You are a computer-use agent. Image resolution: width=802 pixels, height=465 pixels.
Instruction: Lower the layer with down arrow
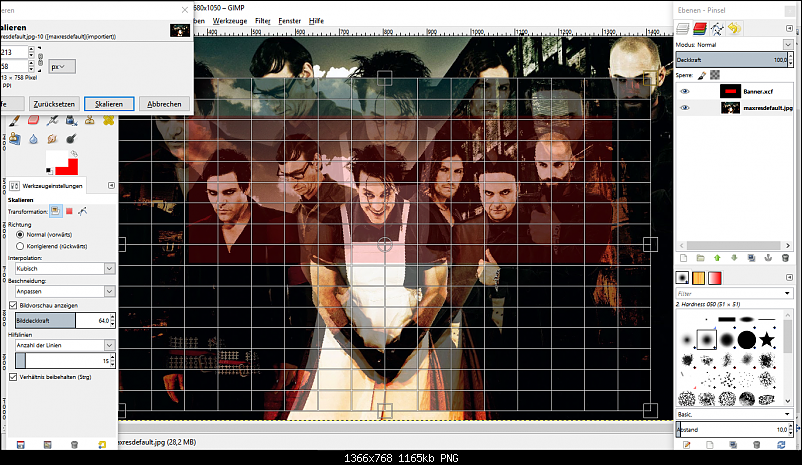click(734, 258)
